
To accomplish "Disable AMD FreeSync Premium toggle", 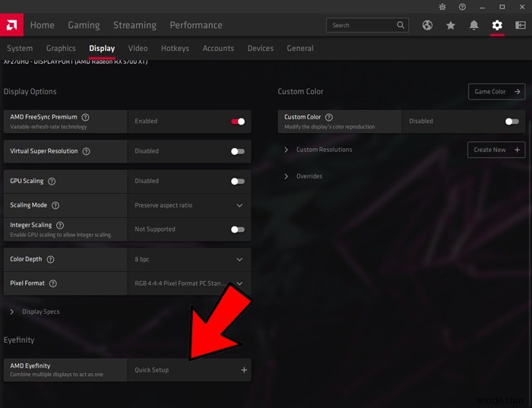I will [x=238, y=122].
